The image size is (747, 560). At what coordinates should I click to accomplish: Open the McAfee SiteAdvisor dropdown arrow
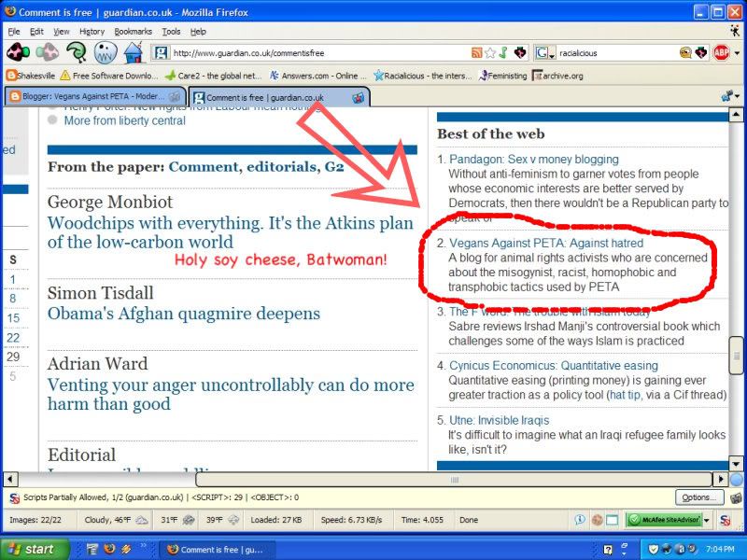pos(707,520)
